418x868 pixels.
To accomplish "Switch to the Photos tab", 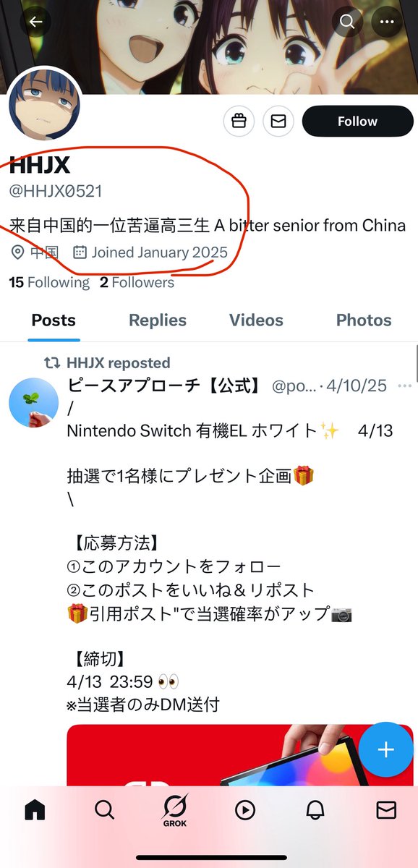I will 364,320.
